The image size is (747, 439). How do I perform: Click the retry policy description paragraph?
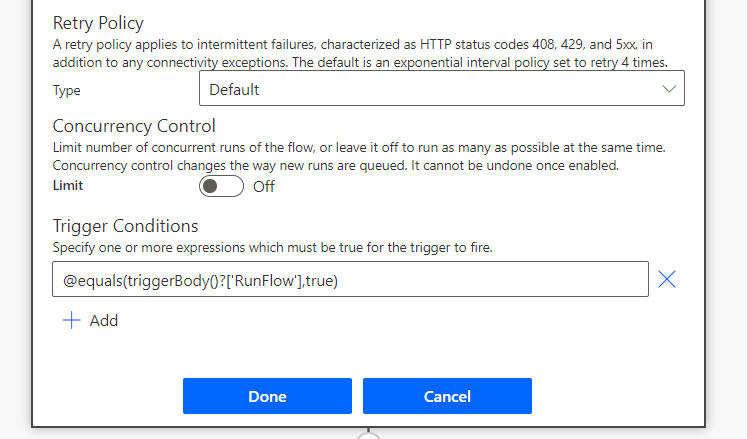pos(360,54)
